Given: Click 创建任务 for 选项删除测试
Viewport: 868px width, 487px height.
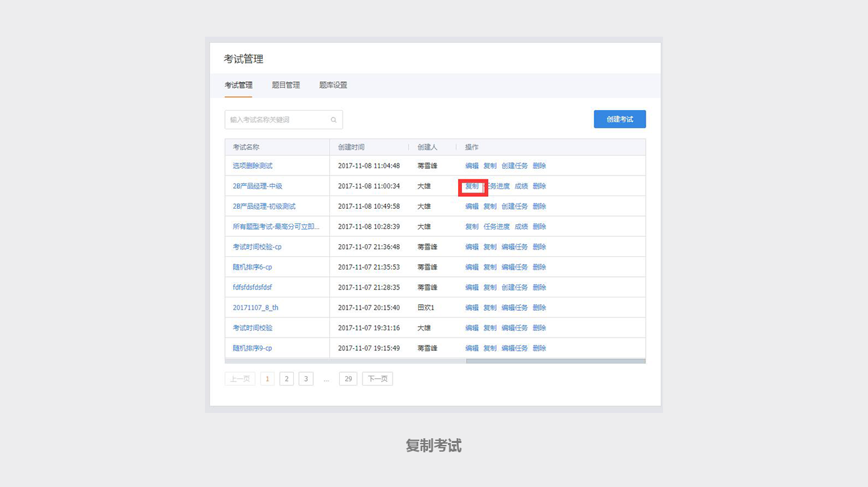Looking at the screenshot, I should point(515,166).
